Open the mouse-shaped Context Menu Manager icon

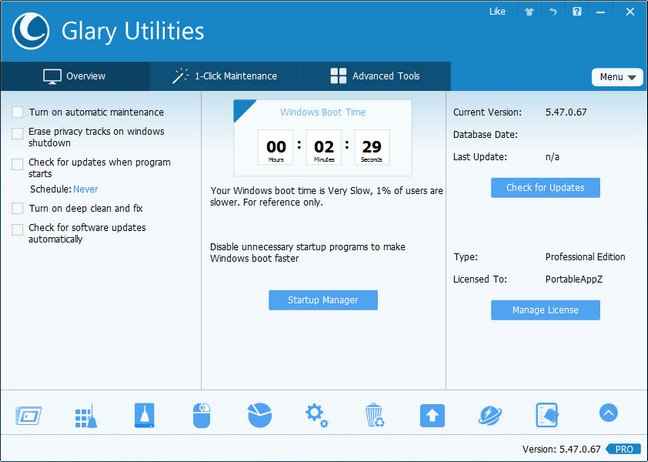tap(202, 415)
